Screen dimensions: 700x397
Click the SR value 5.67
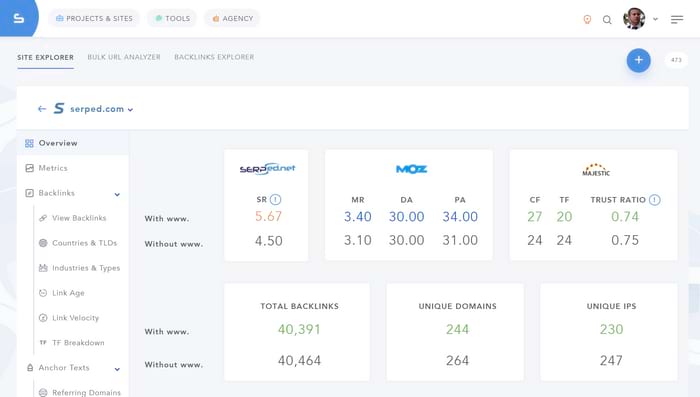click(268, 216)
